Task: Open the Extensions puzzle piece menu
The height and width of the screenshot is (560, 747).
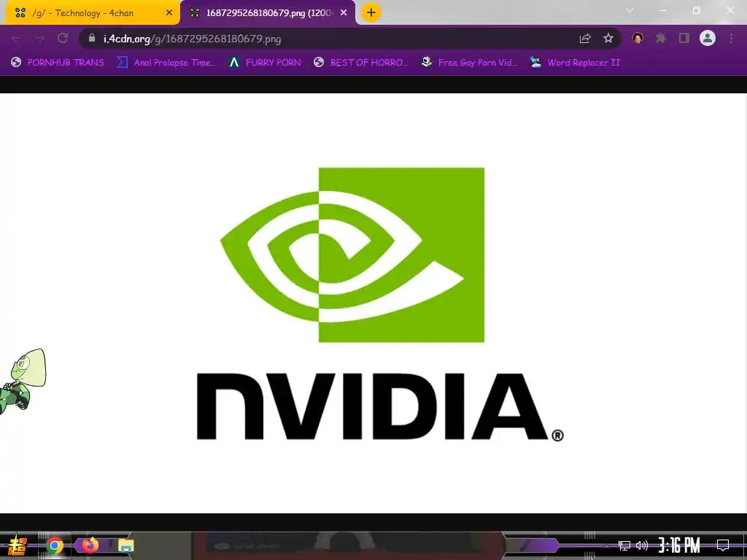Action: [x=661, y=38]
